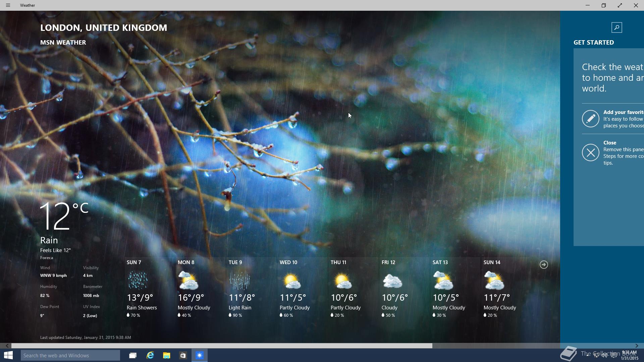Open the hamburger menu in the title bar
The width and height of the screenshot is (644, 362).
8,5
